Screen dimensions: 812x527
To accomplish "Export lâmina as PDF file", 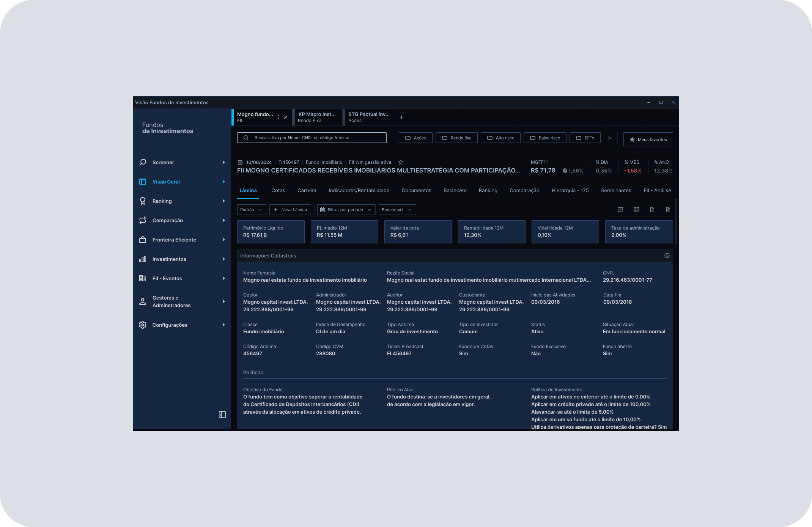I will [652, 210].
